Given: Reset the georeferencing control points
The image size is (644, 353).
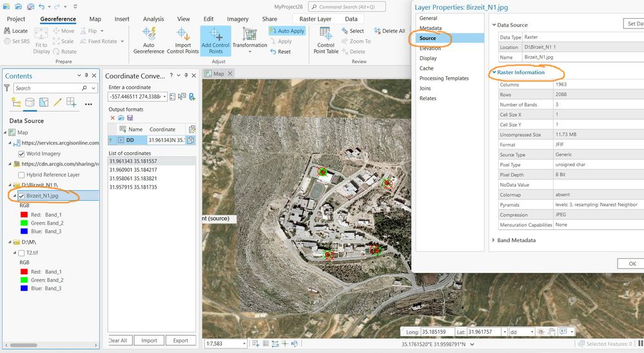Looking at the screenshot, I should [280, 52].
